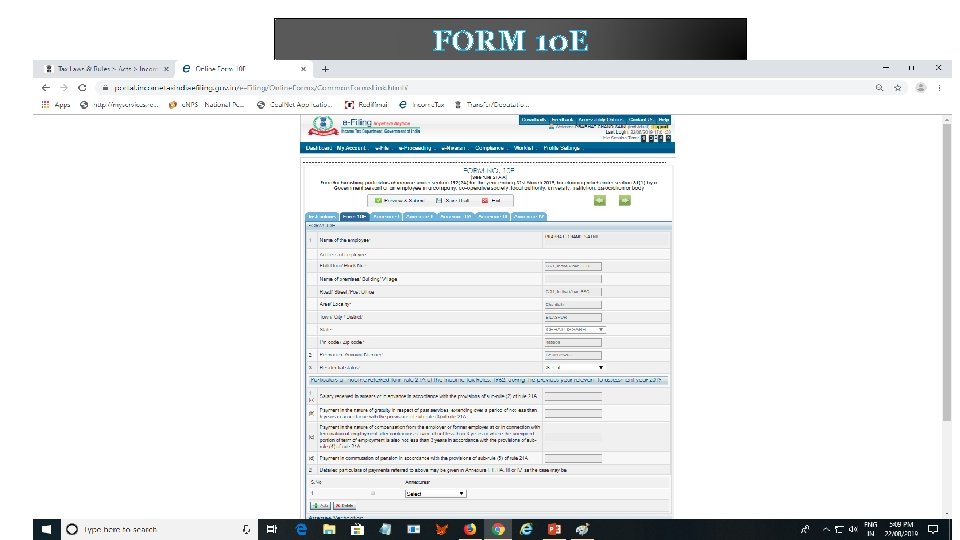Show hidden system tray icons chevron
The image size is (960, 540).
click(x=826, y=529)
